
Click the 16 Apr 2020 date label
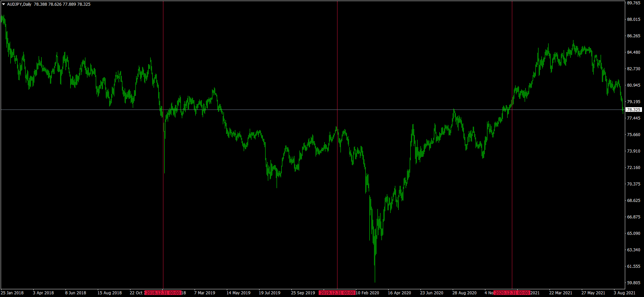[x=399, y=293]
